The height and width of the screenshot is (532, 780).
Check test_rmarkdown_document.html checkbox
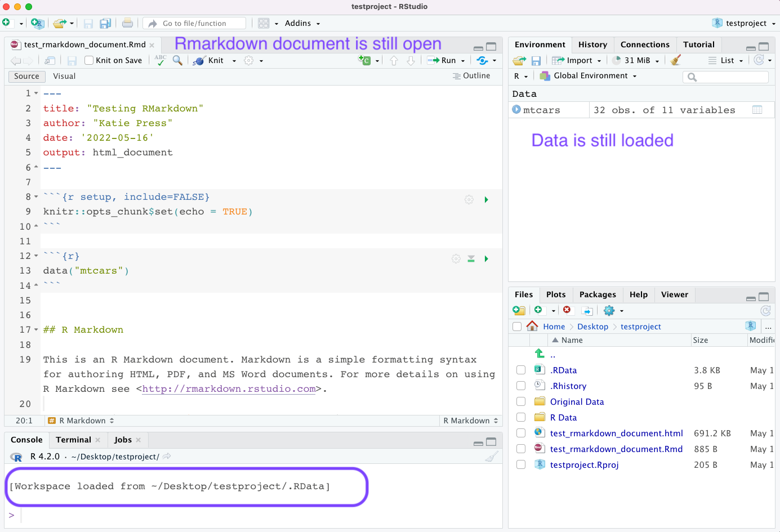pos(521,433)
